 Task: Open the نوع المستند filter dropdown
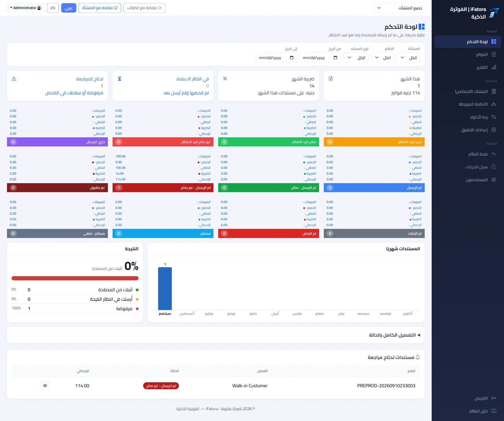coord(356,58)
